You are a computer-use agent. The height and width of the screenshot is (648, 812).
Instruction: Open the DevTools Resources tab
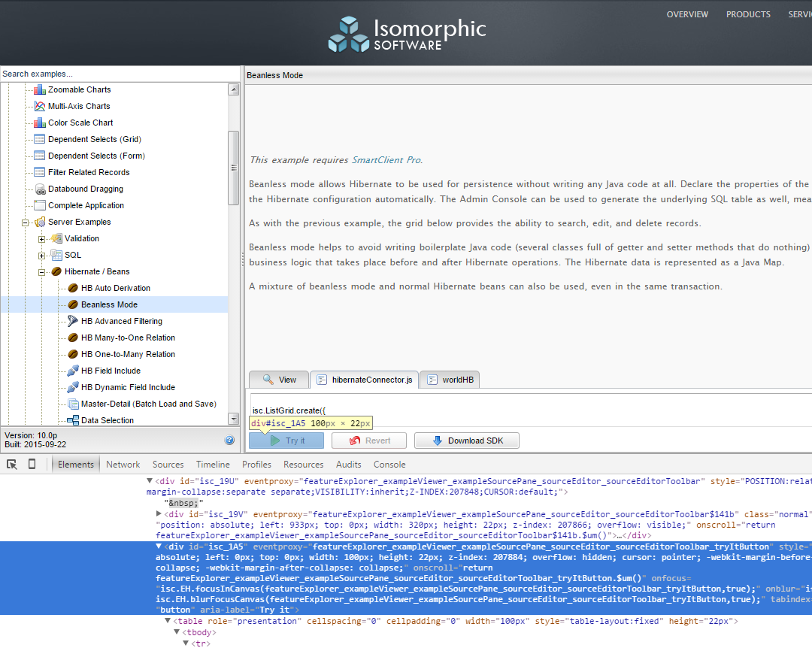(x=304, y=465)
